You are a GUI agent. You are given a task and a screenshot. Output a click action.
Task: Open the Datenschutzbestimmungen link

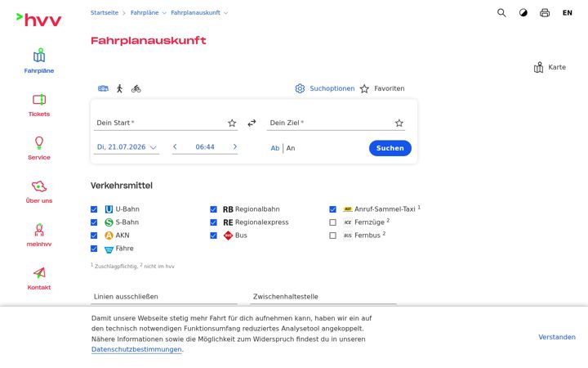(136, 349)
